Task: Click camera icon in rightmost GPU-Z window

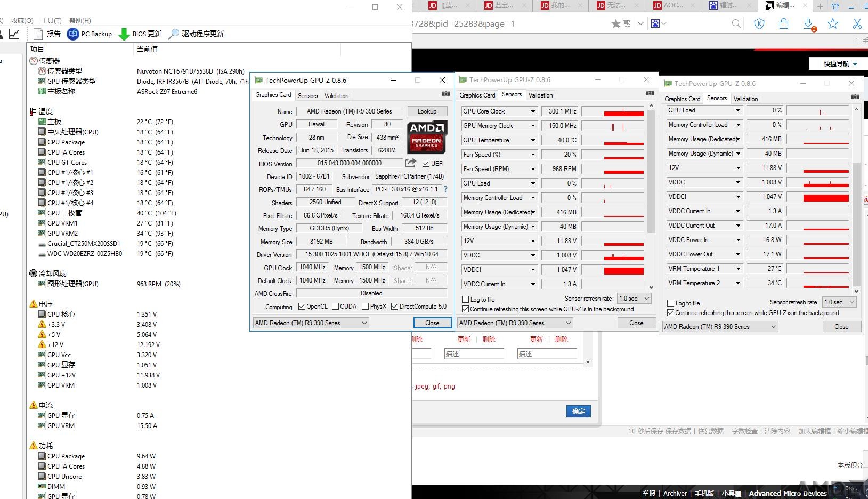Action: (x=855, y=97)
